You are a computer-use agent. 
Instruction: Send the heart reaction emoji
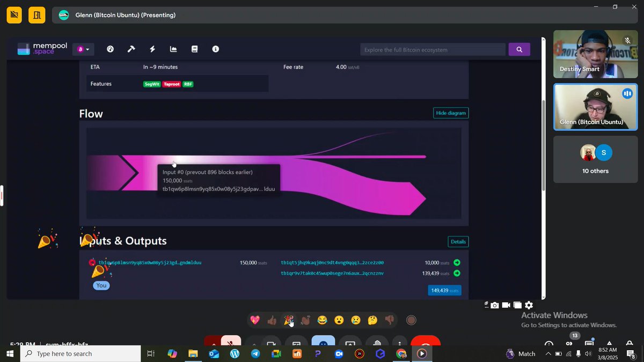255,320
